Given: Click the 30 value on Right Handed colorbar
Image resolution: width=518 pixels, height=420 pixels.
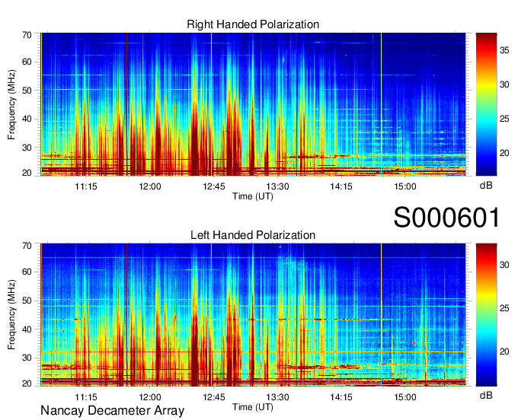Looking at the screenshot, I should point(504,84).
